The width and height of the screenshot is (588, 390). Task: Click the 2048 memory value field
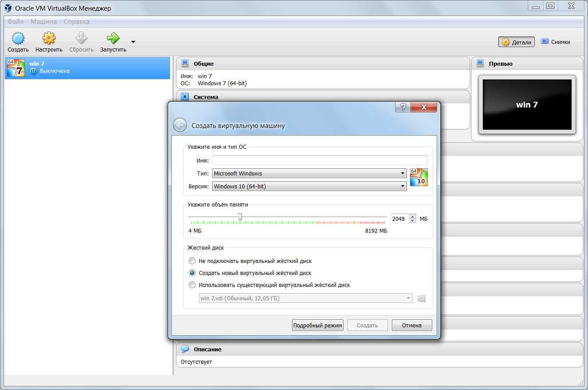click(400, 219)
